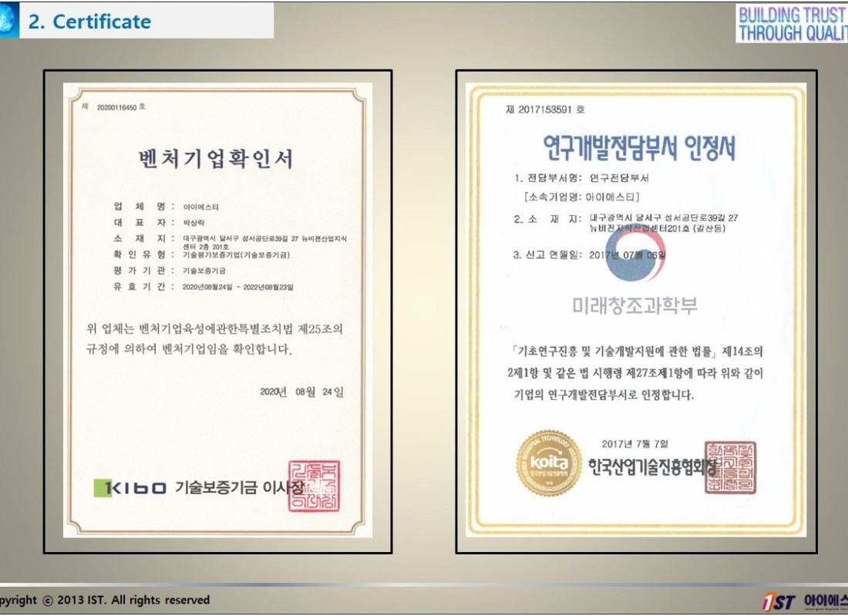Click the globe icon beside the Certificate title
Image resolution: width=848 pixels, height=616 pixels.
[x=8, y=21]
